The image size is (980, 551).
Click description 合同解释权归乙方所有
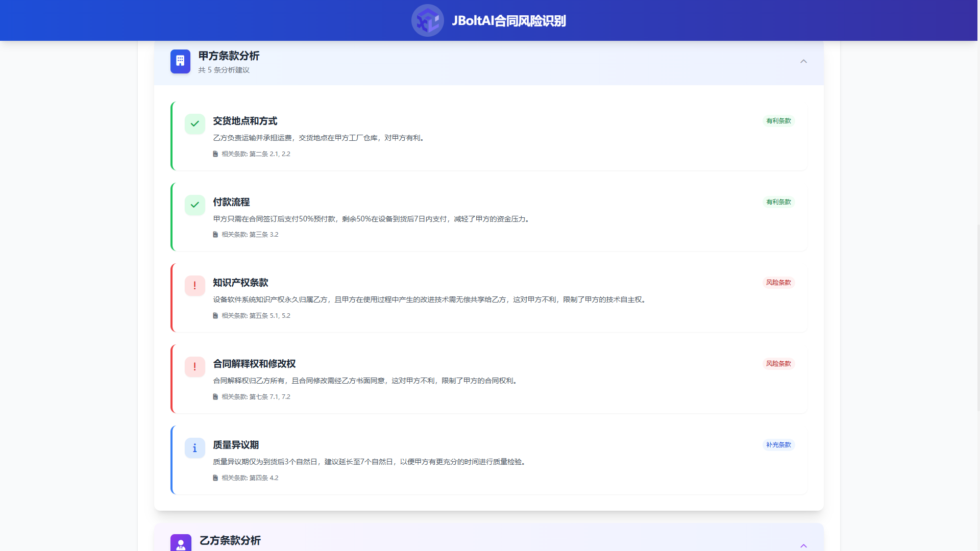tap(366, 381)
